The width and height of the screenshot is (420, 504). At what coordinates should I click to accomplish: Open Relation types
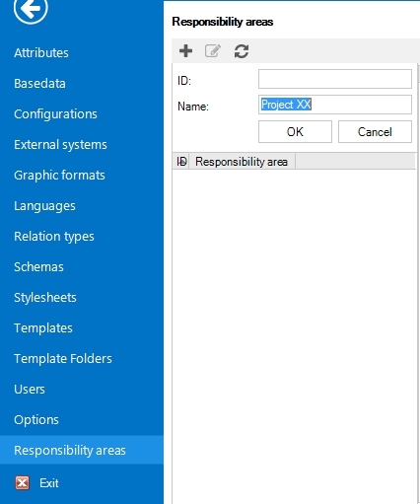point(54,237)
